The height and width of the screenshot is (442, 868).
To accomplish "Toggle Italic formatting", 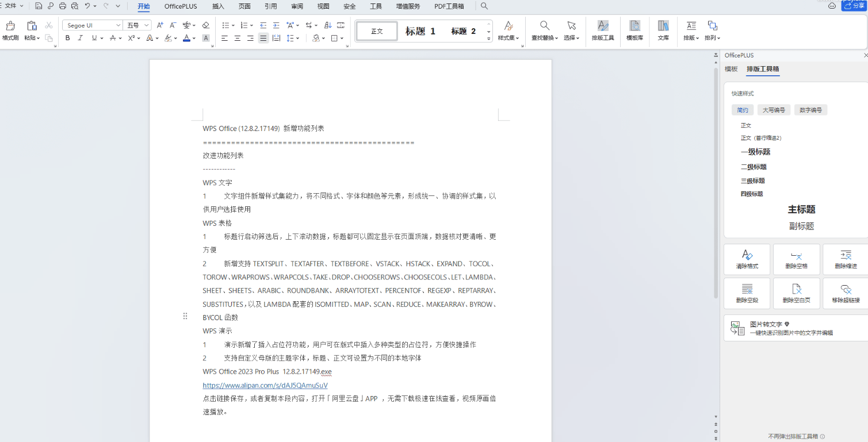I will click(x=80, y=38).
